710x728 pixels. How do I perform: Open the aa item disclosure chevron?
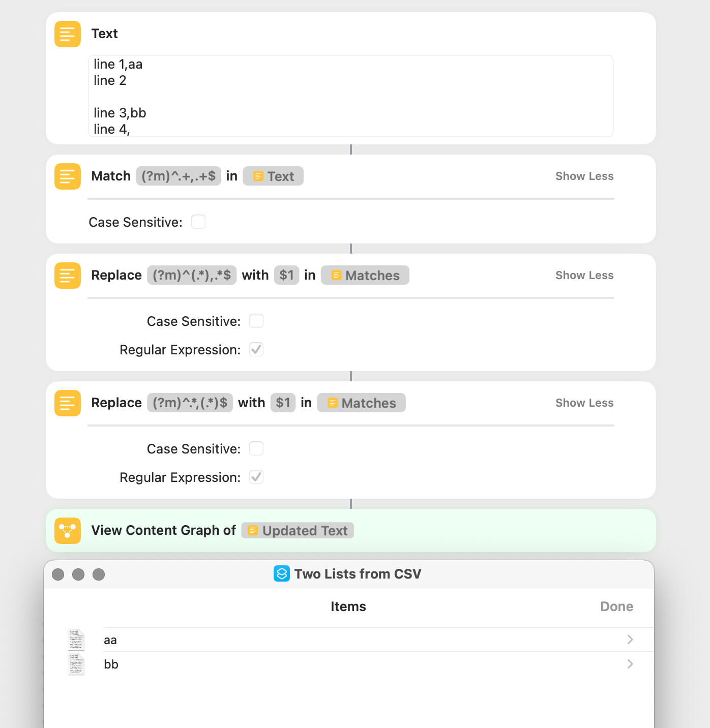coord(630,640)
